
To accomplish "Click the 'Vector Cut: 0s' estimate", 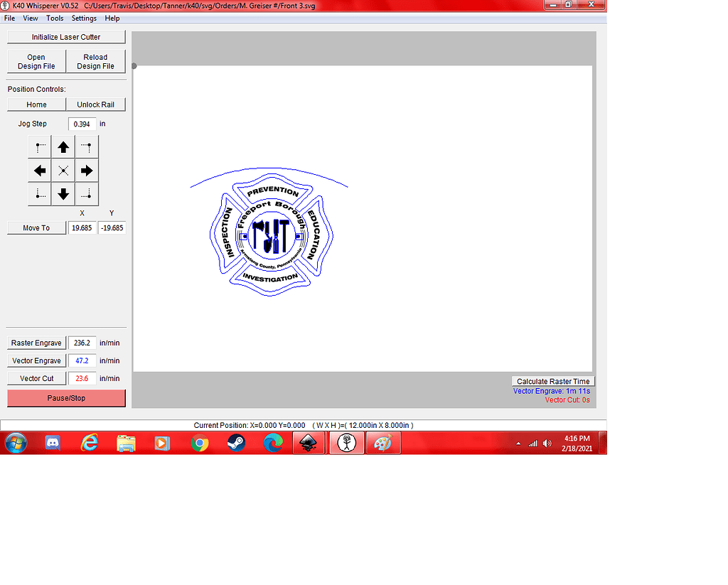I will point(567,399).
